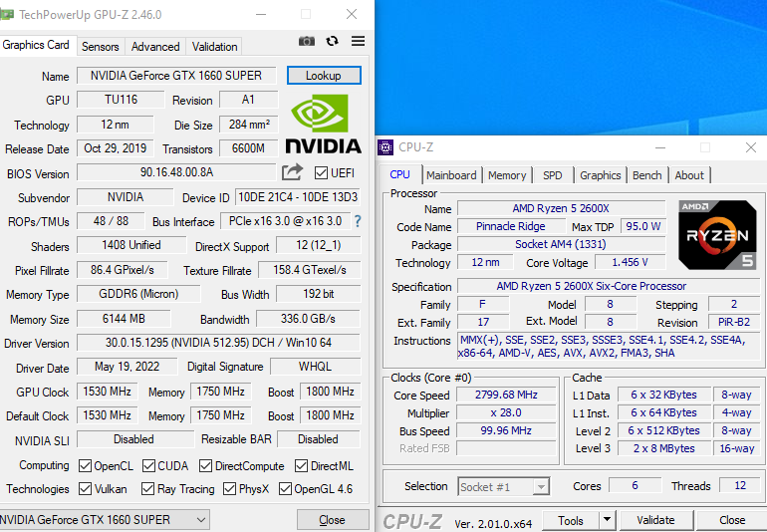This screenshot has height=532, width=767.
Task: Click the Bandwidth 336.0 GB/s value
Action: [x=308, y=319]
